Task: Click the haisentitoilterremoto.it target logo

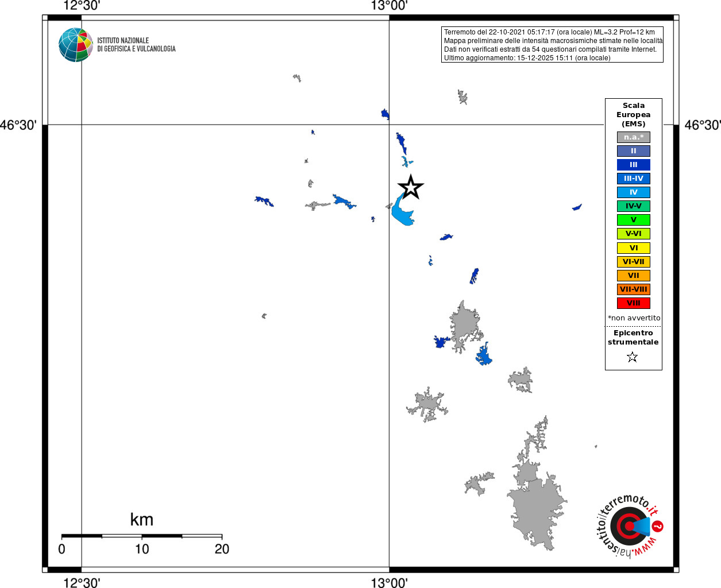Action: click(x=630, y=526)
